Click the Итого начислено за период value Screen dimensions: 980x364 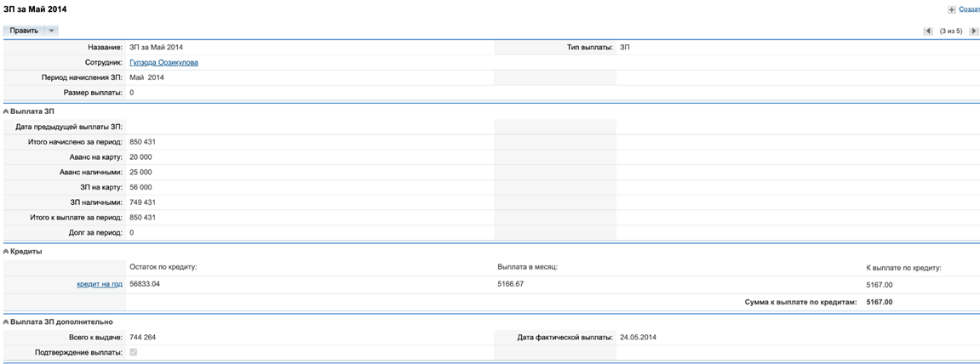[142, 142]
